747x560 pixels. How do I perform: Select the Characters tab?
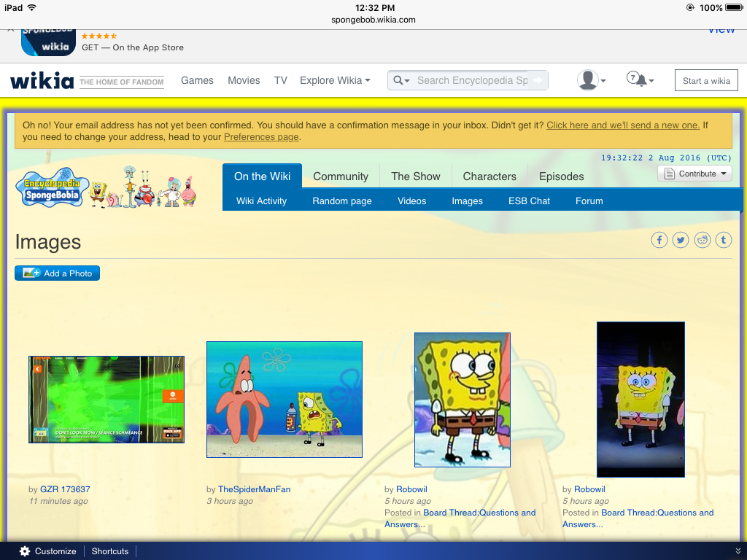[x=489, y=176]
